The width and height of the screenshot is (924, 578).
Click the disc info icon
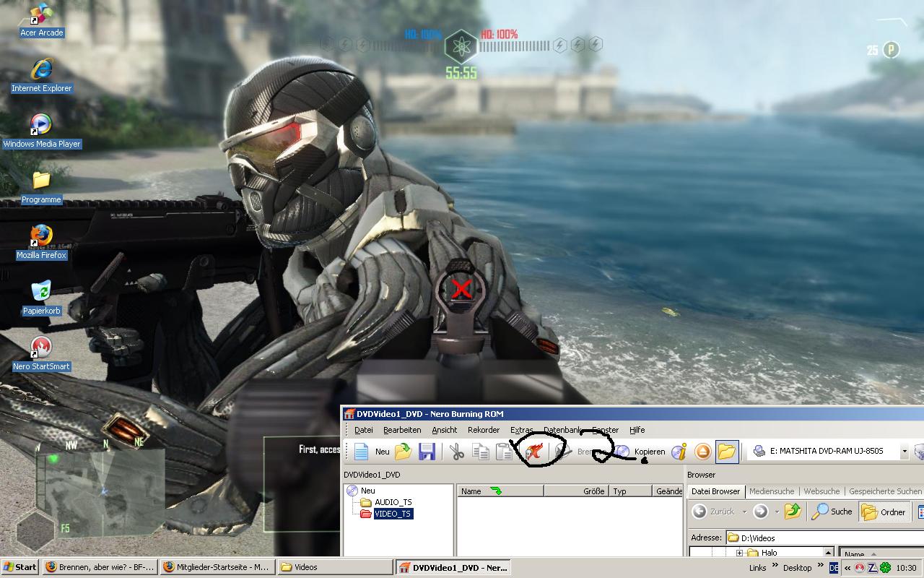pyautogui.click(x=679, y=452)
